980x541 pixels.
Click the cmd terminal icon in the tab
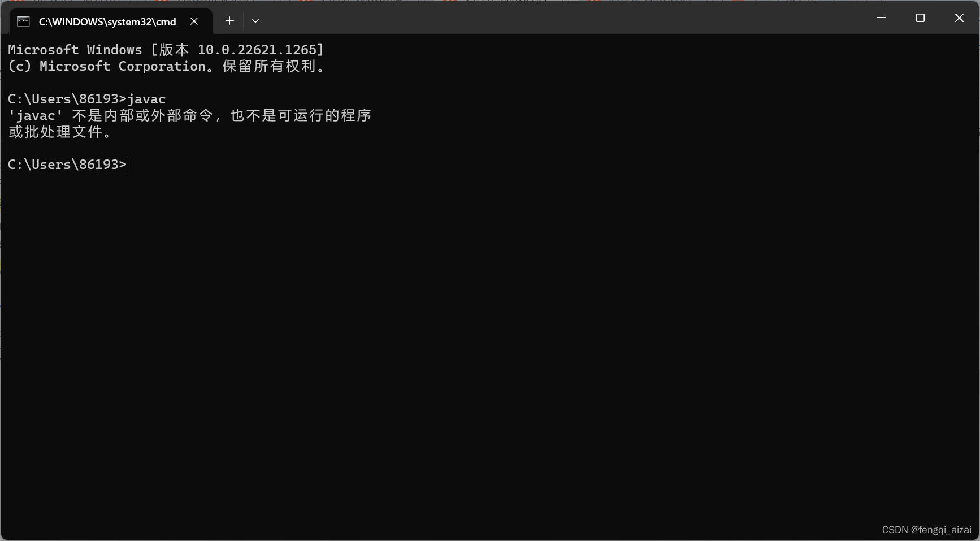coord(23,21)
